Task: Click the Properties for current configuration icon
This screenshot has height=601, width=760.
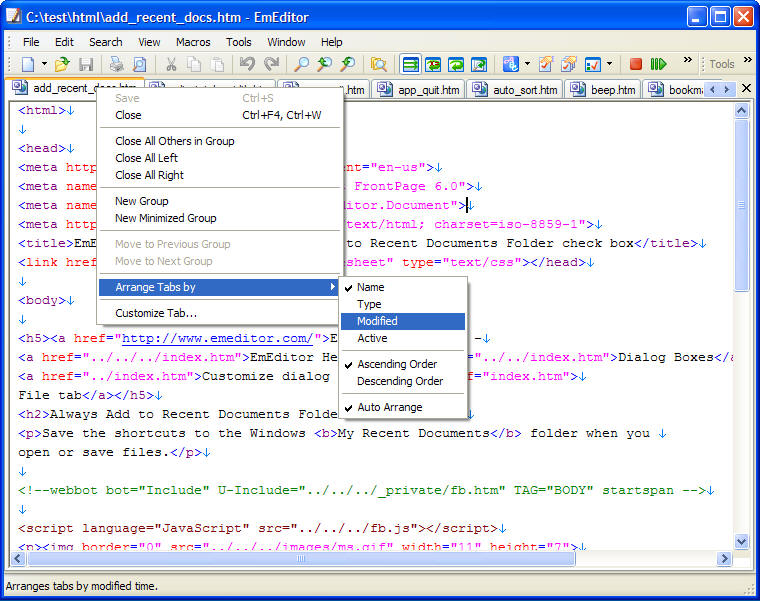Action: tap(546, 64)
